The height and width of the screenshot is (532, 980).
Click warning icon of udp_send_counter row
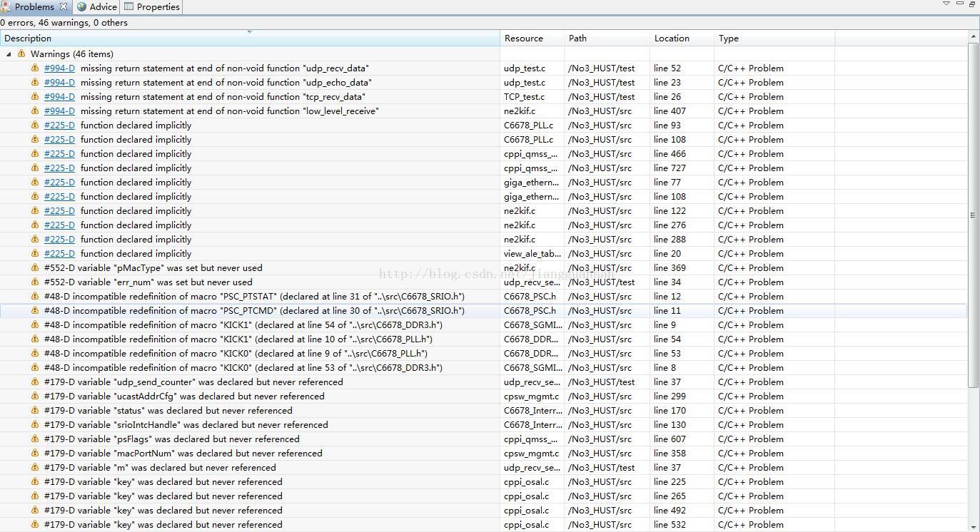(x=35, y=382)
